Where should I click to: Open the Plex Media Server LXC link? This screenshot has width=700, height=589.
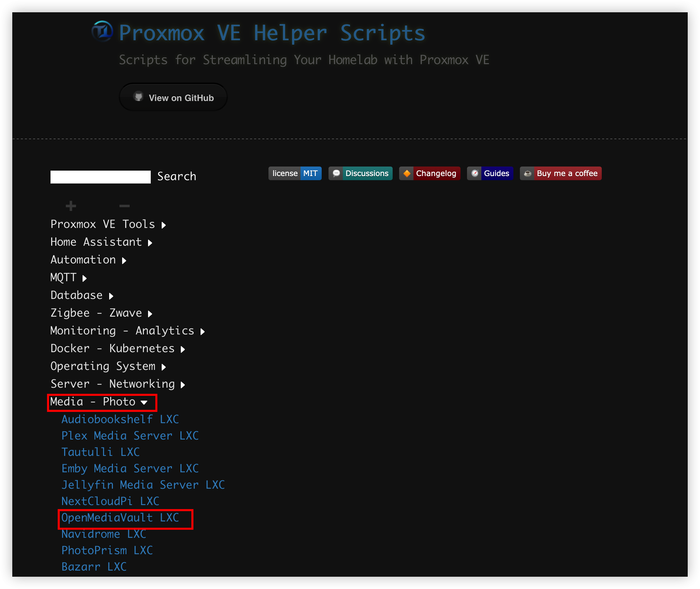pos(130,435)
